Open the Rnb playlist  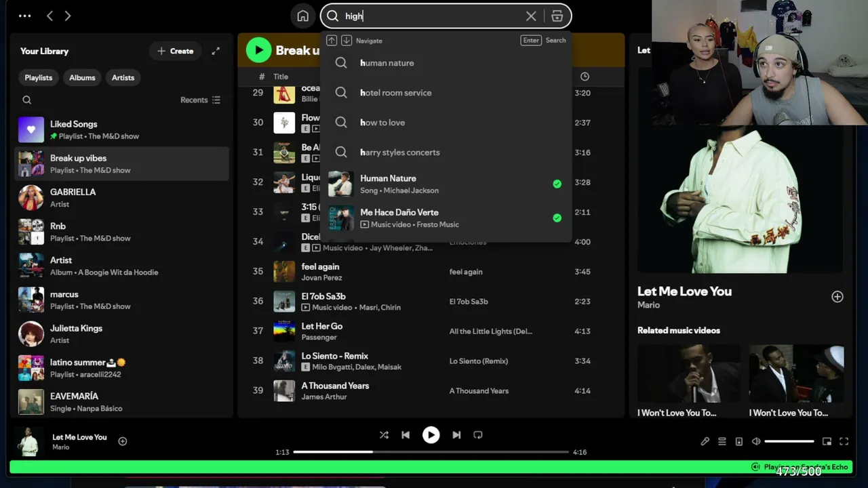click(x=122, y=232)
